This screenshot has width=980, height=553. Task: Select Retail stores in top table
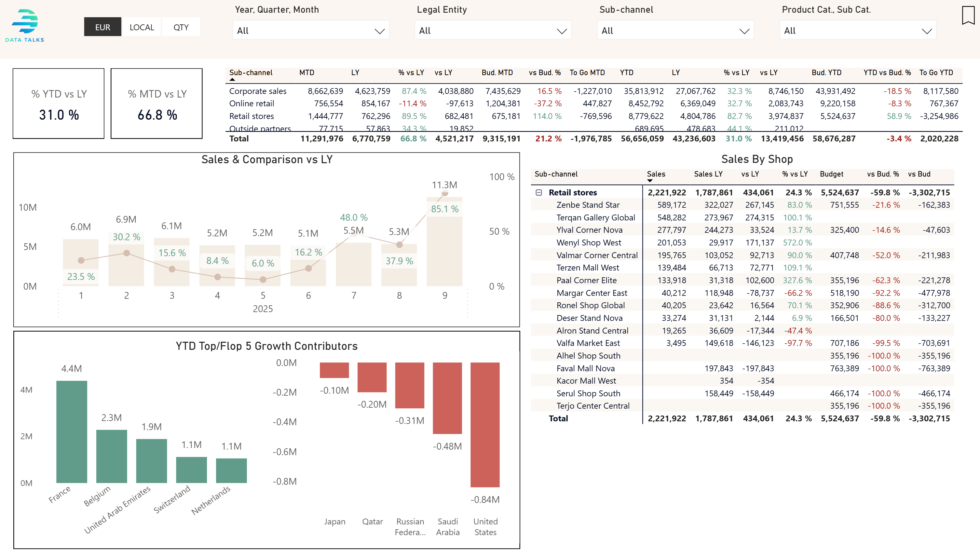(x=593, y=116)
